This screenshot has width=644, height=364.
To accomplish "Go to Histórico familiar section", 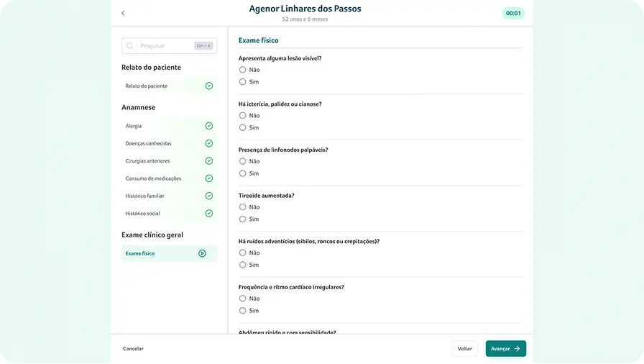I will (145, 196).
